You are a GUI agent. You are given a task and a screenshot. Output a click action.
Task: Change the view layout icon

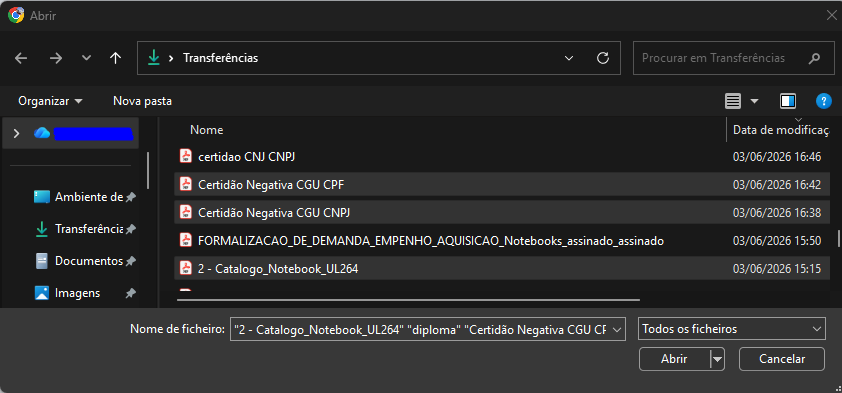(x=733, y=101)
